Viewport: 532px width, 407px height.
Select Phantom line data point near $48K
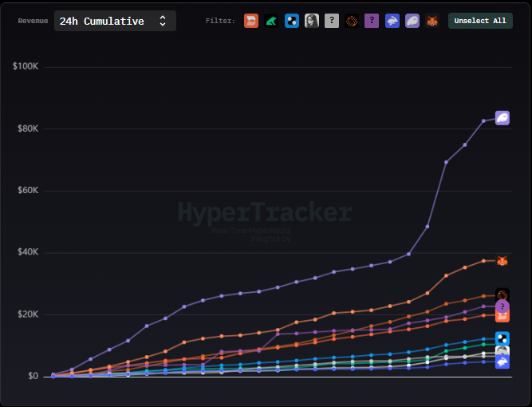click(428, 227)
